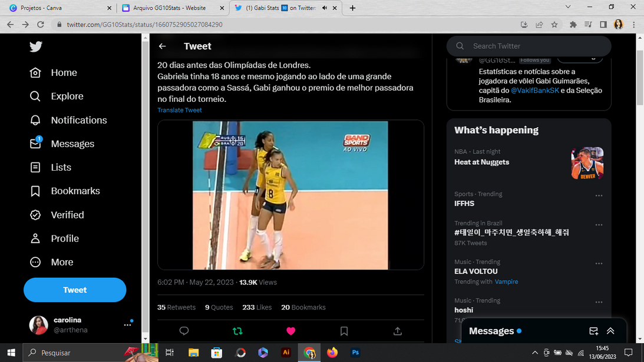644x362 pixels.
Task: Open more options for IFFHS trend
Action: pyautogui.click(x=599, y=196)
